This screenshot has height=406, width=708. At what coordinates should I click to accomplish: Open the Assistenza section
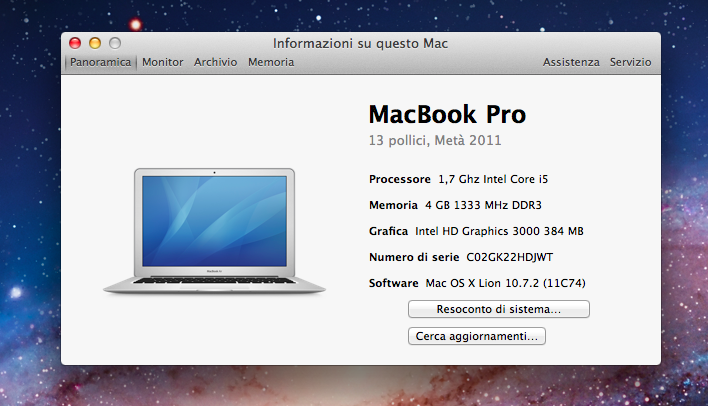(x=571, y=62)
